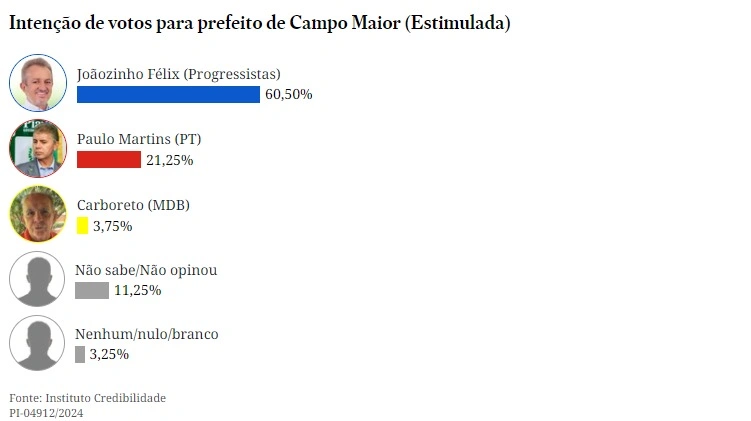Click the avatar photo beside Paulo Martins label
This screenshot has height=421, width=751.
pyautogui.click(x=38, y=148)
